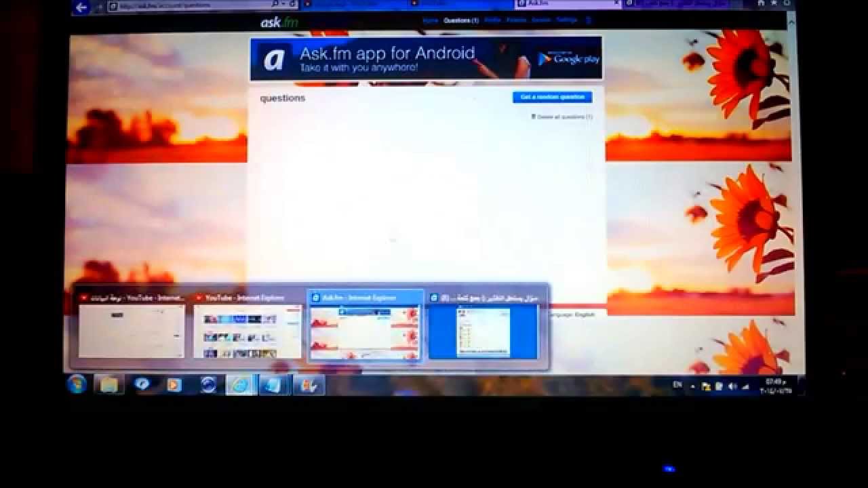
Task: Open the blue help-bubble taskbar icon next to Explorer
Action: (142, 384)
